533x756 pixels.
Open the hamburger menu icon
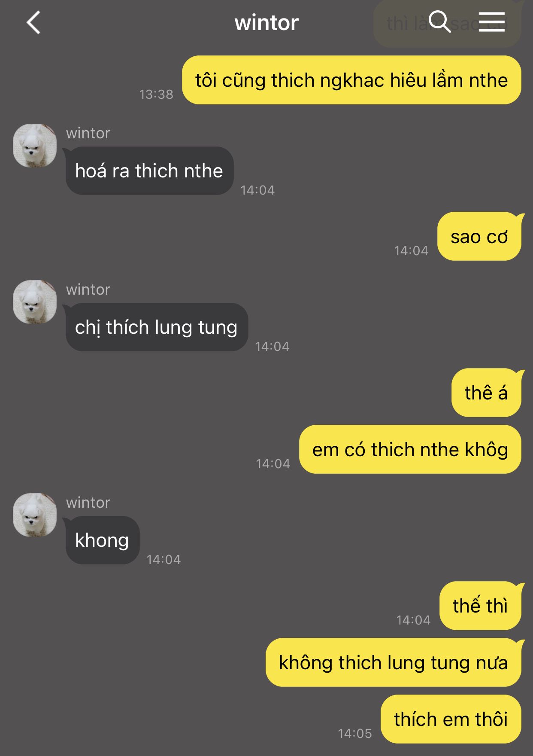coord(492,22)
